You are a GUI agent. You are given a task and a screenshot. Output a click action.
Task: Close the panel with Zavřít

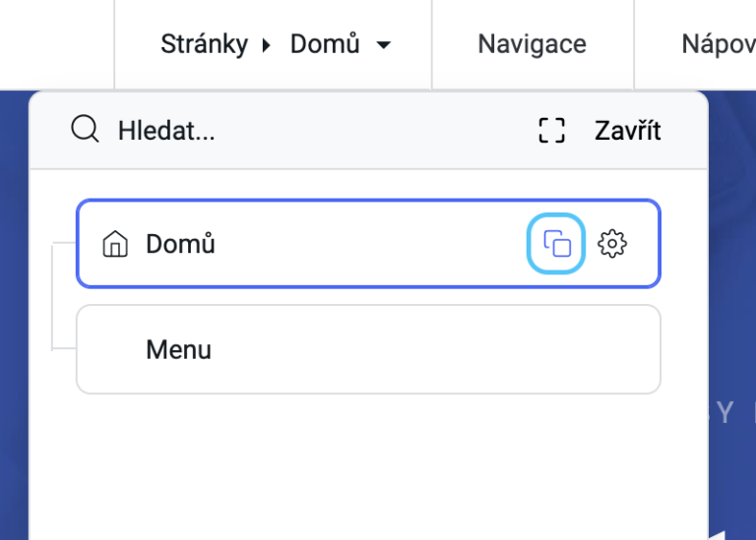coord(627,131)
